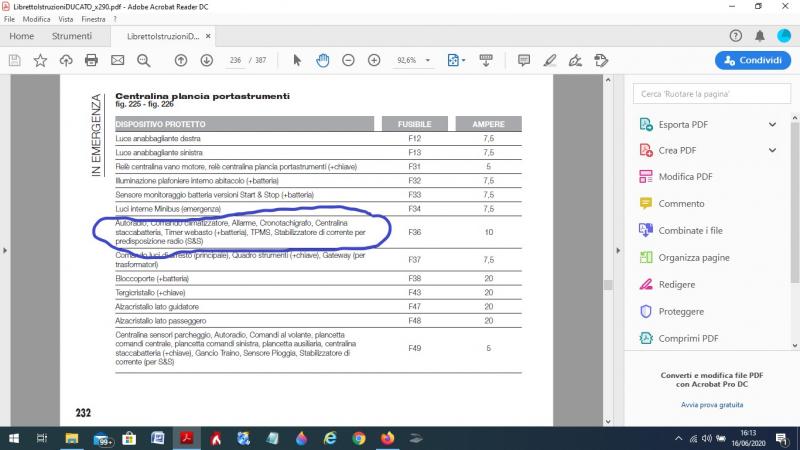Select the hand pan tool
The image size is (800, 450).
[323, 60]
